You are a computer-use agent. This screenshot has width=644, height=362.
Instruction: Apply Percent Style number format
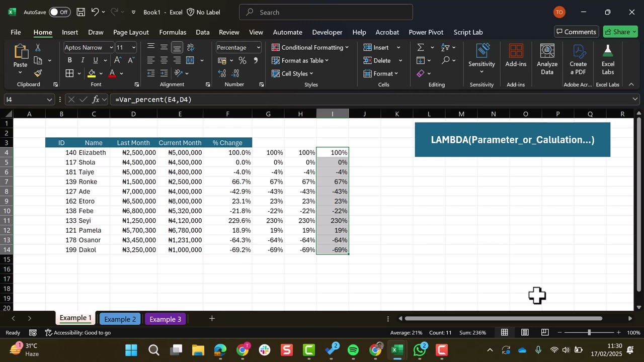click(243, 60)
